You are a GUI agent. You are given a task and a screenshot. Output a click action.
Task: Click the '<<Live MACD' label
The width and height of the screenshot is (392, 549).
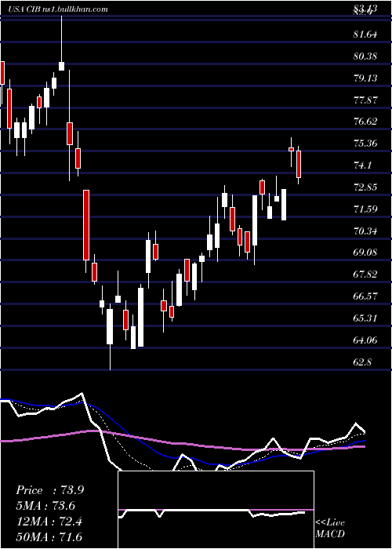click(x=330, y=529)
